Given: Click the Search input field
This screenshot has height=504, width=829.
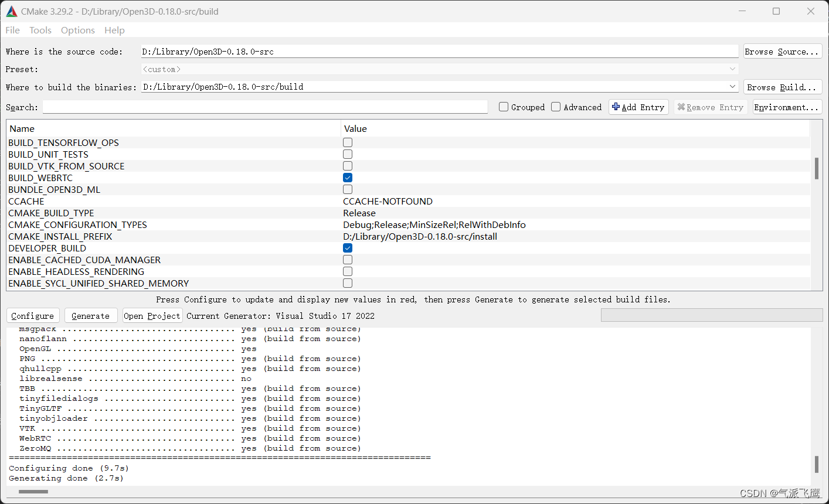Looking at the screenshot, I should (265, 107).
